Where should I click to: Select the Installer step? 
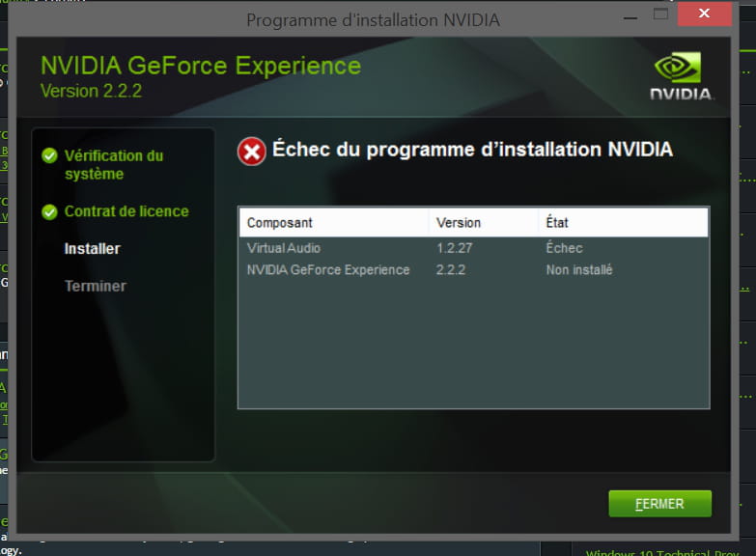coord(92,249)
